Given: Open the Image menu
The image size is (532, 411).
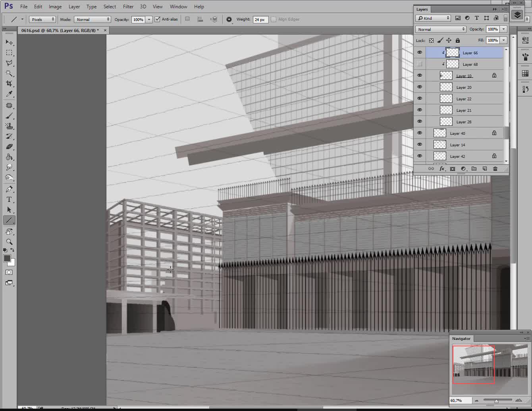Looking at the screenshot, I should [x=55, y=6].
